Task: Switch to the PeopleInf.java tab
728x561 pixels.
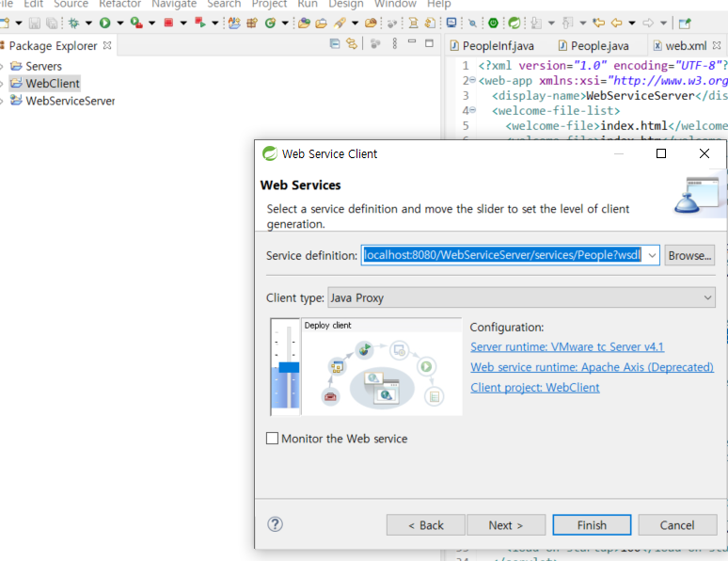Action: (x=492, y=45)
